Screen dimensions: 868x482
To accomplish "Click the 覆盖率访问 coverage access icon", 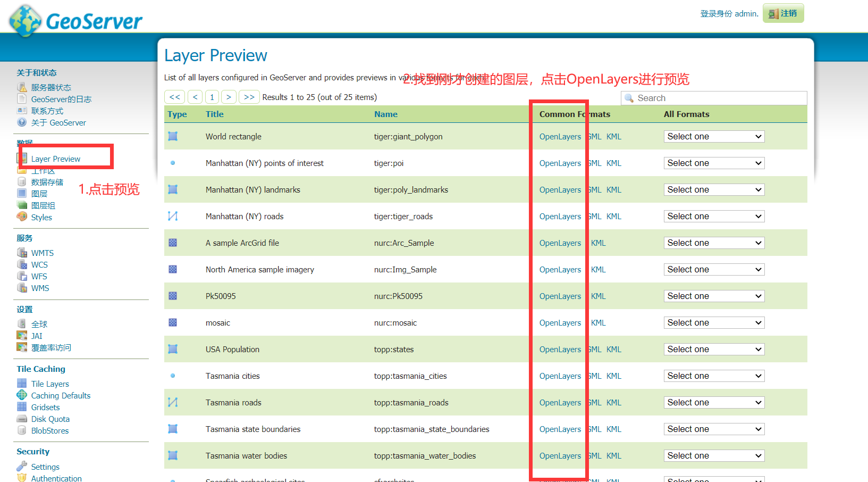I will [22, 347].
